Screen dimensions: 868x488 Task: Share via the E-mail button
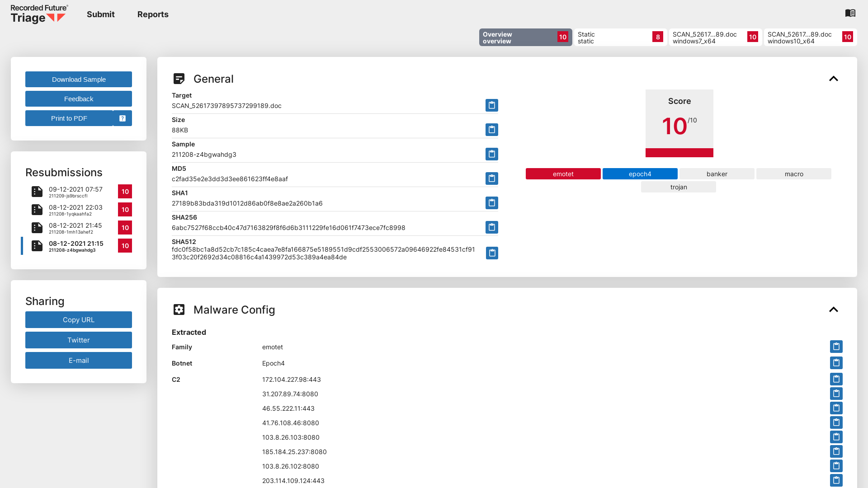click(x=79, y=361)
